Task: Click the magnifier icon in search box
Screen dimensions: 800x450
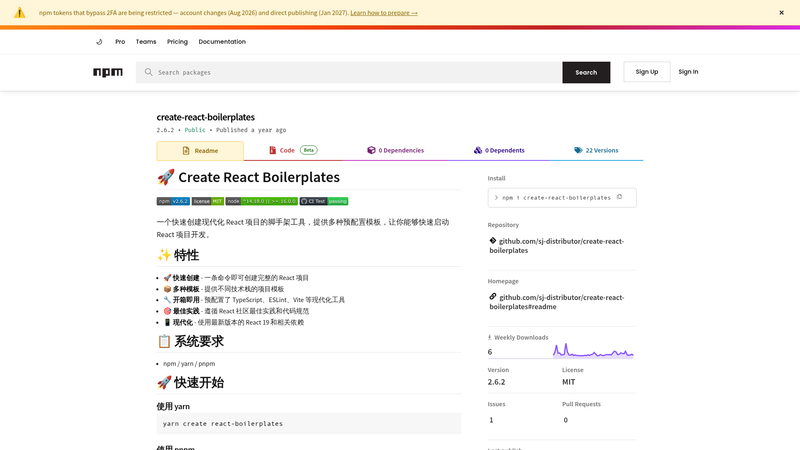Action: pyautogui.click(x=148, y=72)
